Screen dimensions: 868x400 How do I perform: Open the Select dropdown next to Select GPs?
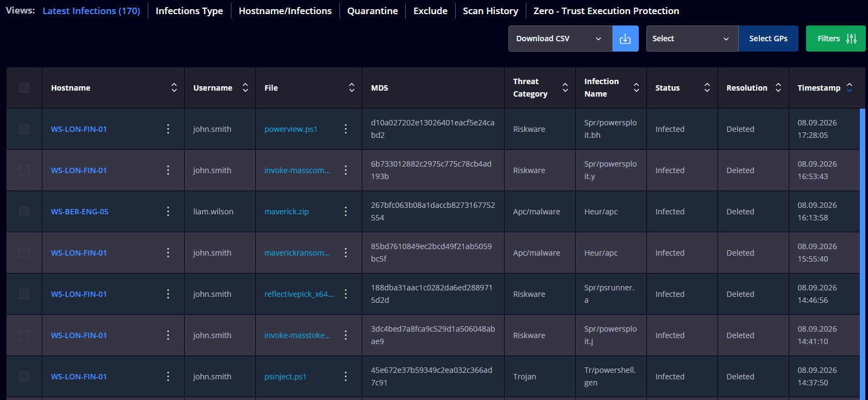(x=692, y=39)
